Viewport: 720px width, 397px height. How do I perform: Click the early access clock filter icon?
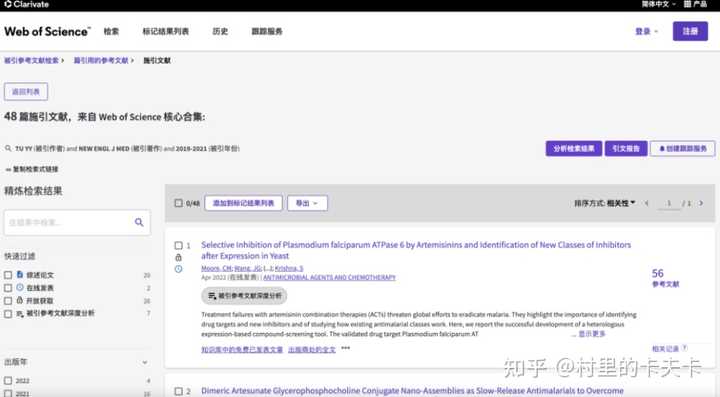[20, 287]
